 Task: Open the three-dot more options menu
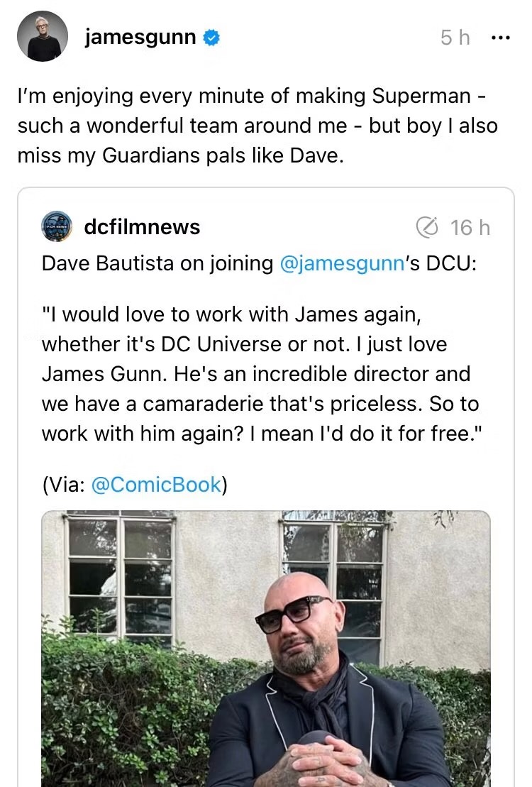tap(500, 38)
